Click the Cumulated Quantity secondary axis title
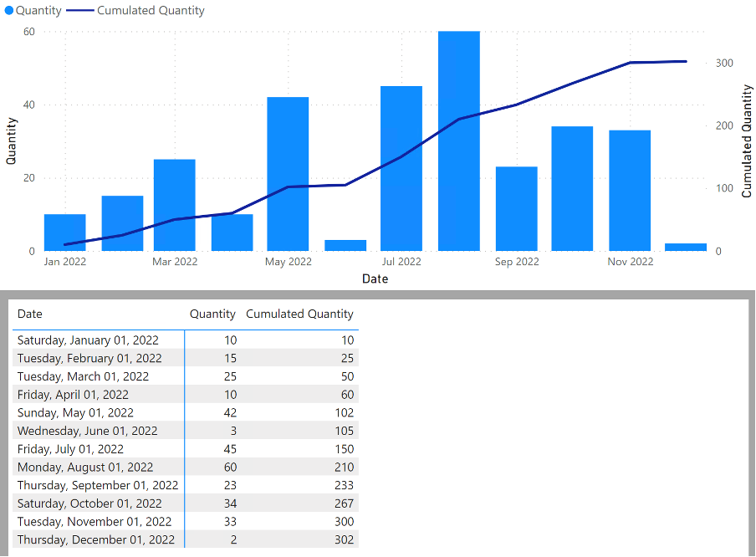Image resolution: width=756 pixels, height=557 pixels. point(746,141)
